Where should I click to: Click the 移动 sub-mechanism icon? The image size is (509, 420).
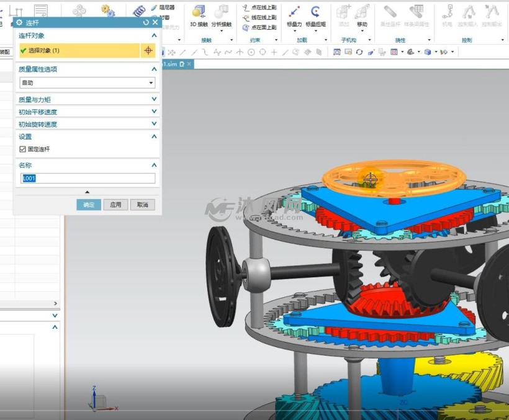362,16
